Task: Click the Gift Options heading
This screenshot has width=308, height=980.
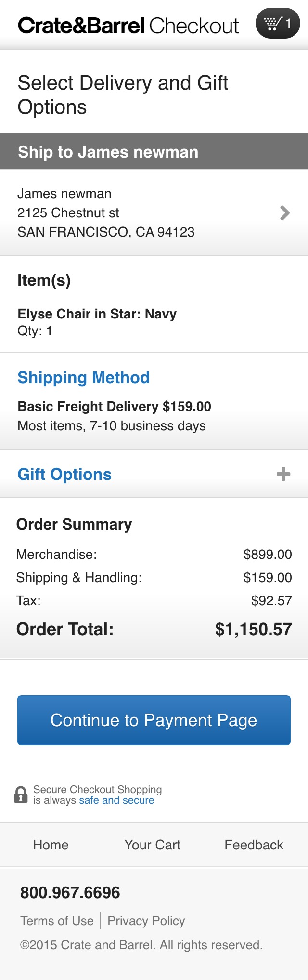Action: 64,474
